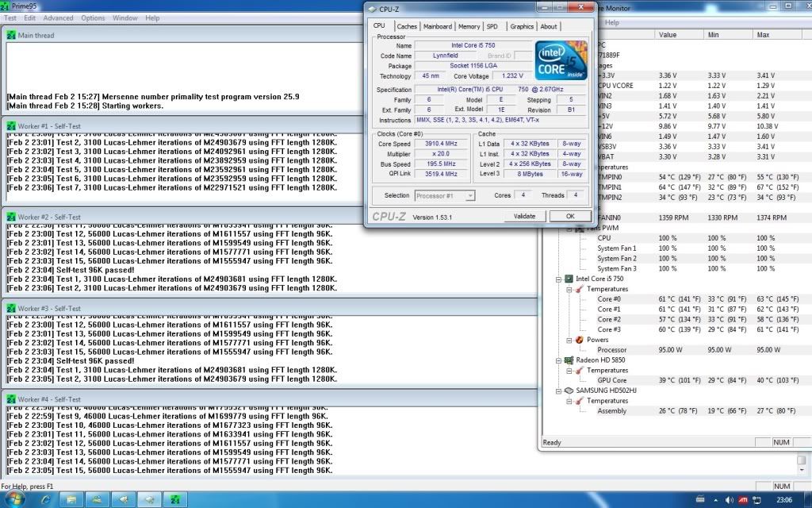The image size is (812, 508).
Task: Click the Radeon HD 5850 graphics card icon
Action: point(569,360)
